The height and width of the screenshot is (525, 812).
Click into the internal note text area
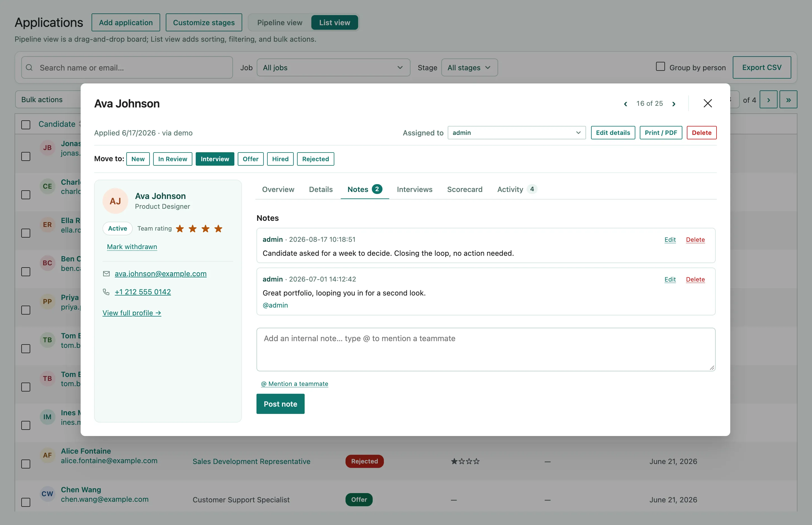[486, 350]
